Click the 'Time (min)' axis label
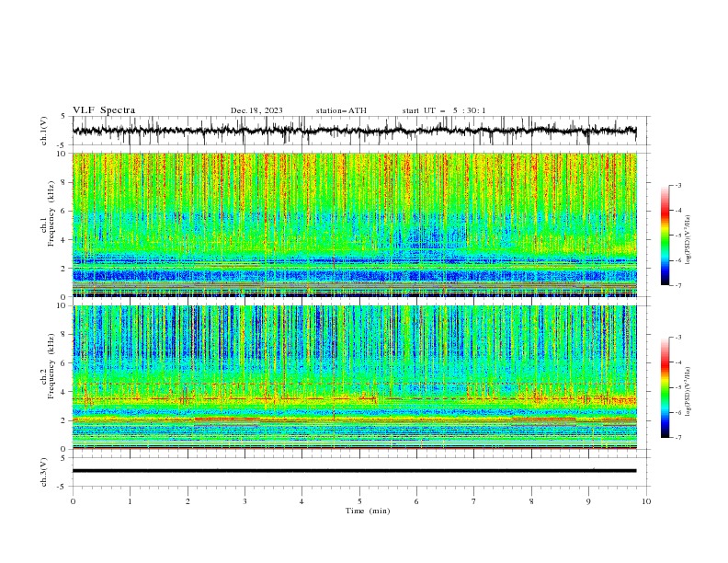728x563 pixels. pos(368,511)
